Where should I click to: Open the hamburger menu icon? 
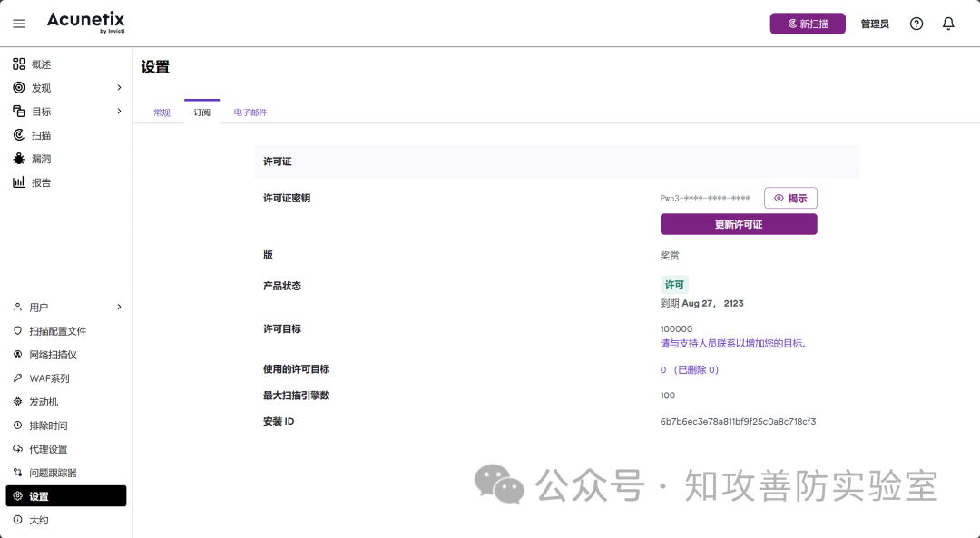point(19,24)
